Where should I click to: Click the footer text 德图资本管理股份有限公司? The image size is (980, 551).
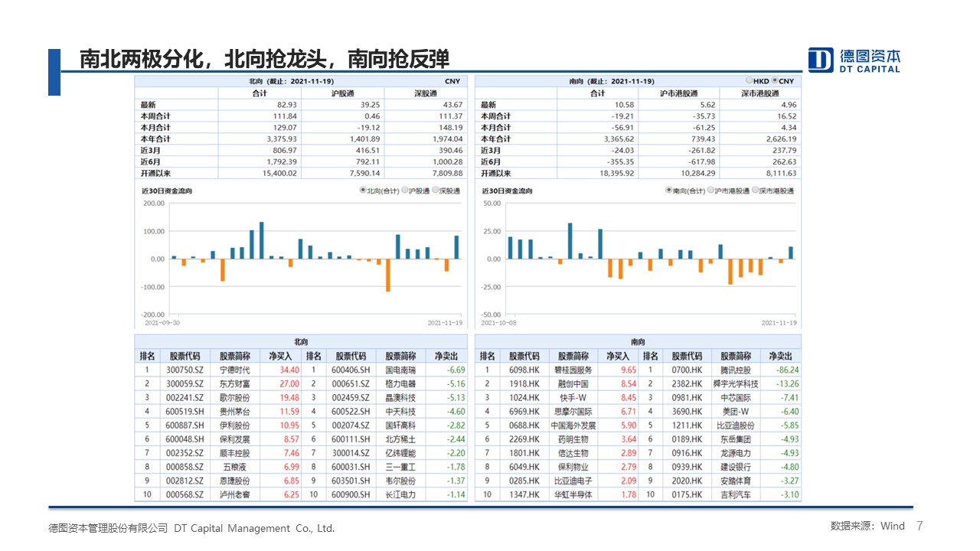coord(108,529)
